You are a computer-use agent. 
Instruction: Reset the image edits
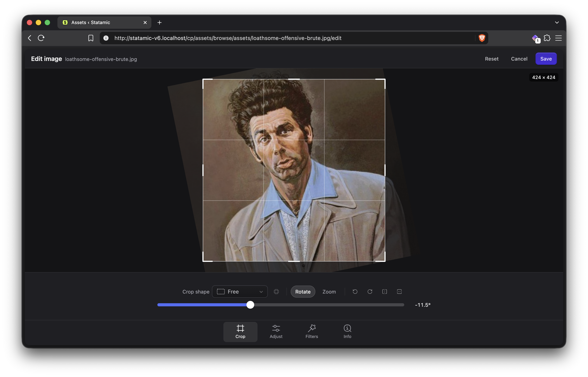coord(491,59)
